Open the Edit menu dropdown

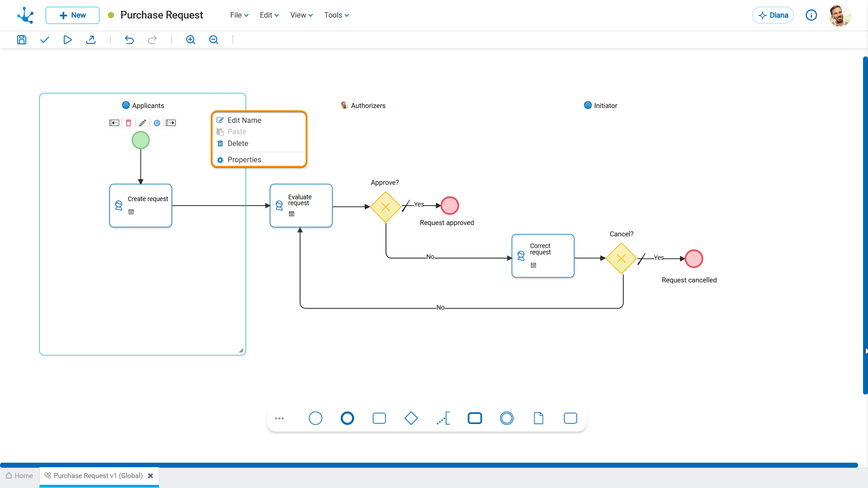[x=269, y=15]
